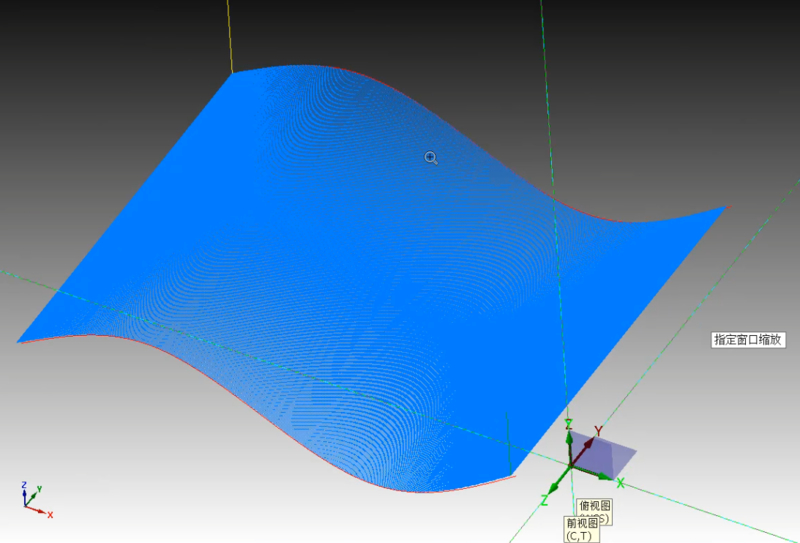Click the small XYZ view gnomon icon
This screenshot has width=800, height=543.
[37, 500]
